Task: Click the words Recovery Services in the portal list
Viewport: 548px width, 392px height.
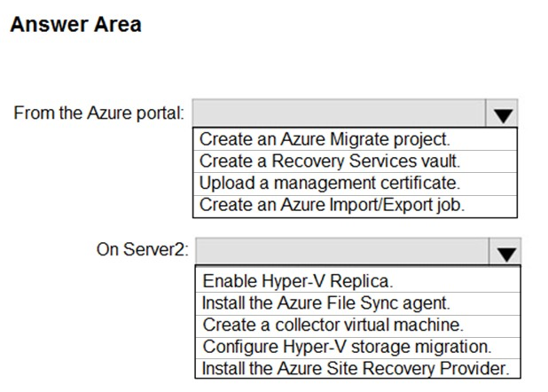Action: [344, 161]
